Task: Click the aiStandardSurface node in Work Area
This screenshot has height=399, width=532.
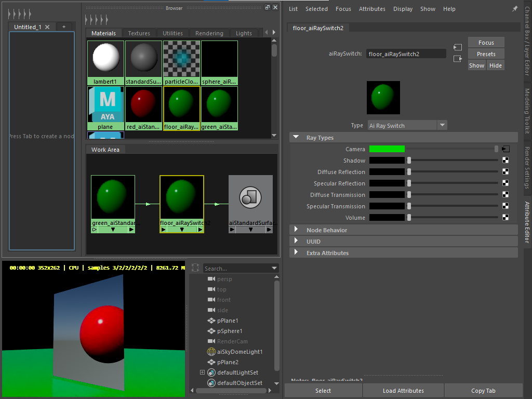Action: coord(250,197)
